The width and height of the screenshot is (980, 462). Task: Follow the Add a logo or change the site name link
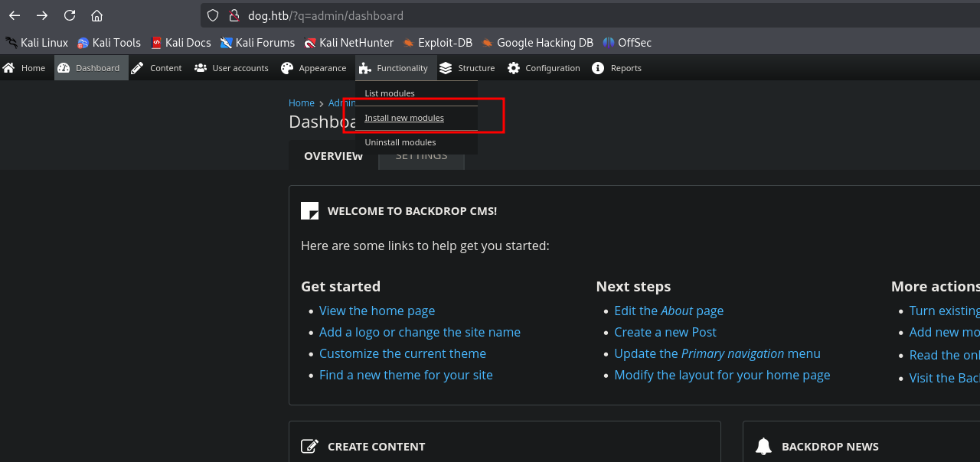pyautogui.click(x=420, y=332)
